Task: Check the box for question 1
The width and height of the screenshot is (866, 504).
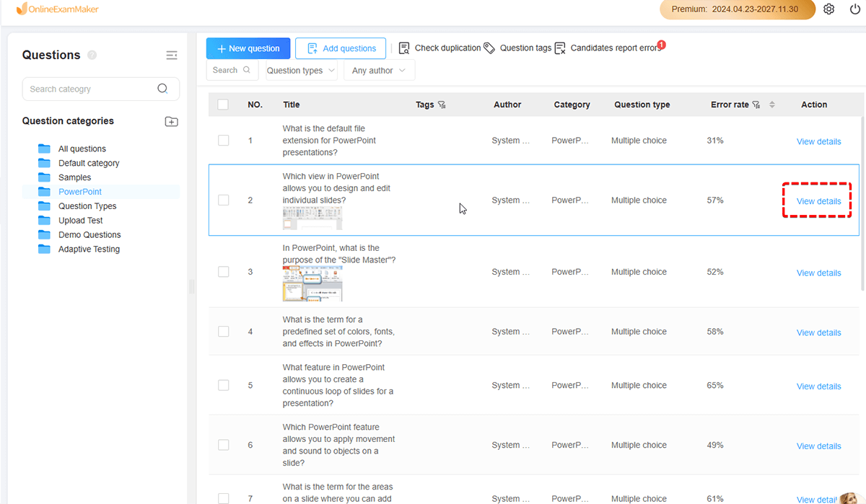Action: 224,141
